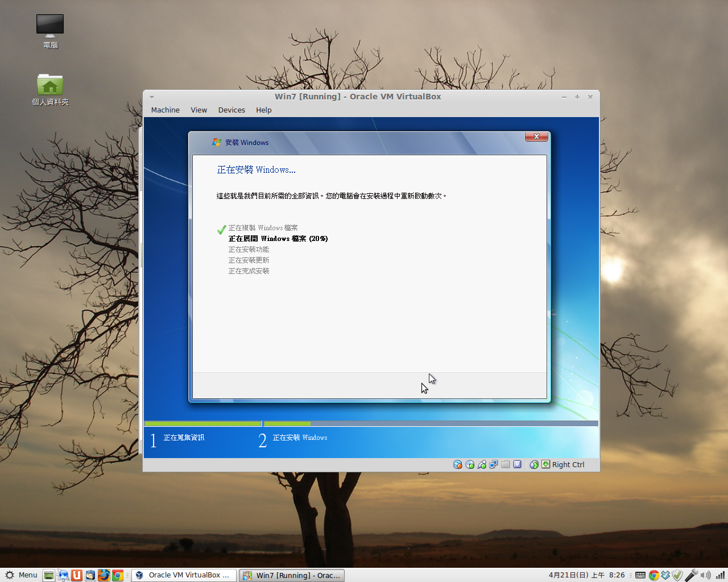Click the show desktop panel icon
Screen dimensions: 728x582
[49, 575]
